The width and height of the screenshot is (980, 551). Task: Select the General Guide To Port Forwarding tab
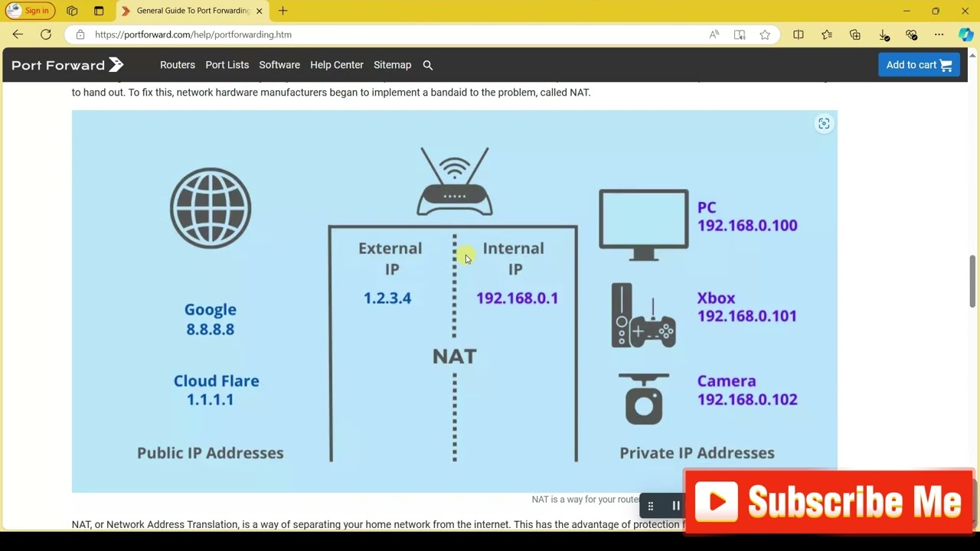coord(192,11)
